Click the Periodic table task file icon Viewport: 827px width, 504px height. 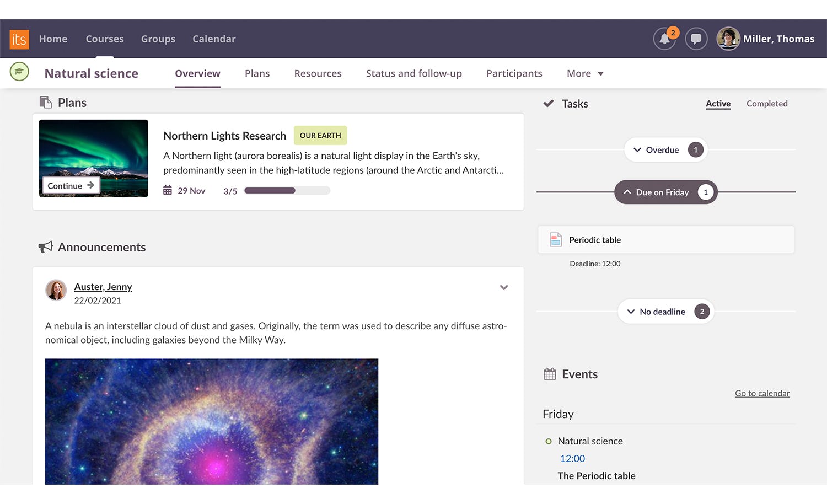click(555, 240)
